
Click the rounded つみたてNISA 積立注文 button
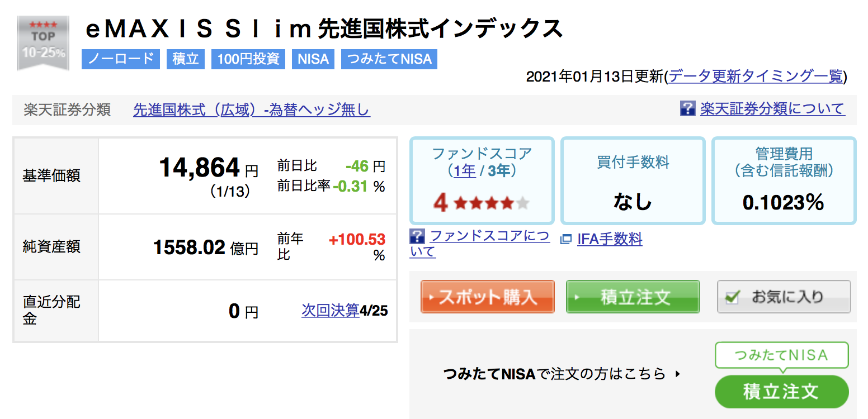(x=781, y=392)
